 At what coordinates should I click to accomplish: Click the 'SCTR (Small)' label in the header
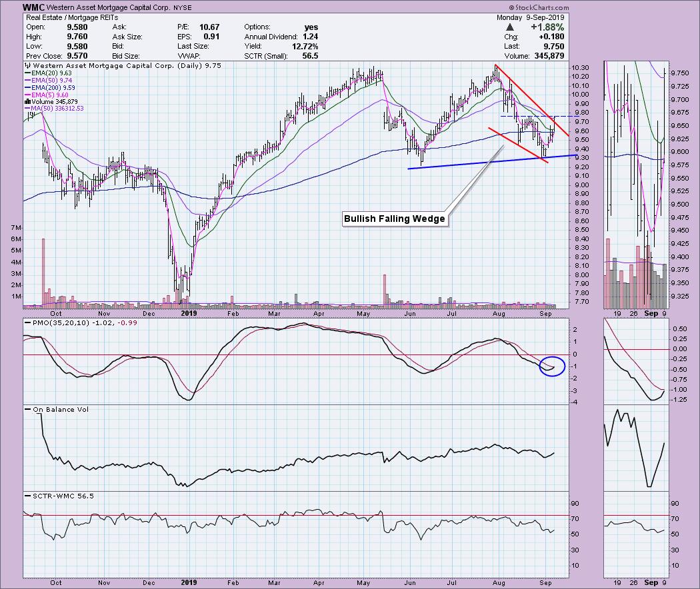pyautogui.click(x=265, y=56)
